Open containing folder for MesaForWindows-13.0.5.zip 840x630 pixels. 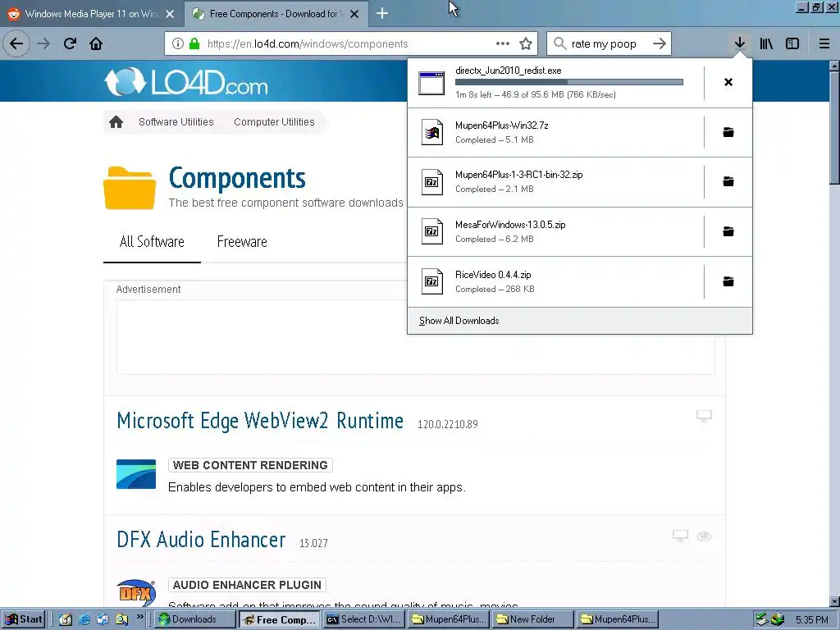tap(728, 231)
